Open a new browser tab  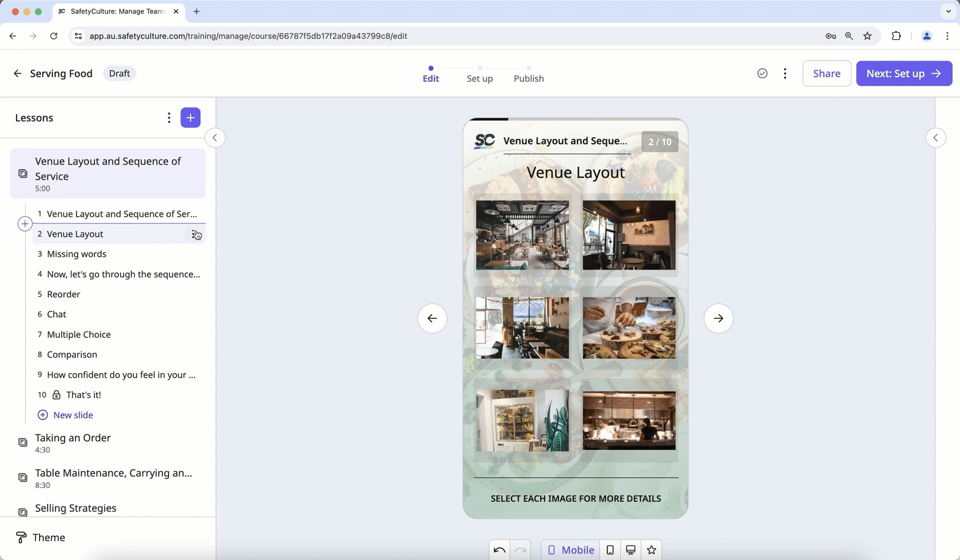point(197,11)
